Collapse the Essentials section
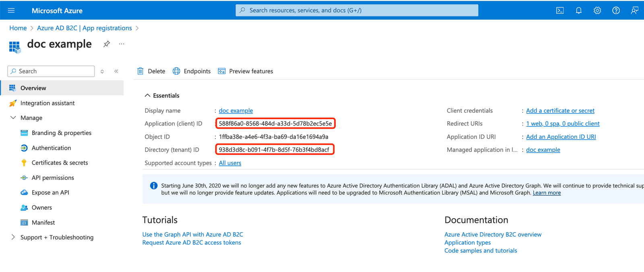 pyautogui.click(x=147, y=95)
